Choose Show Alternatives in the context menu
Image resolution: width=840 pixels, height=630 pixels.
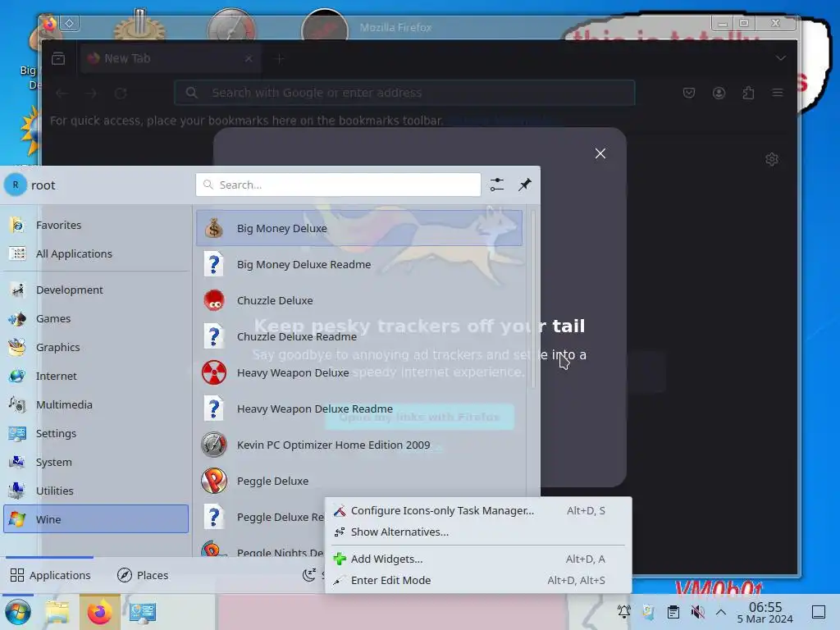[x=478, y=532]
